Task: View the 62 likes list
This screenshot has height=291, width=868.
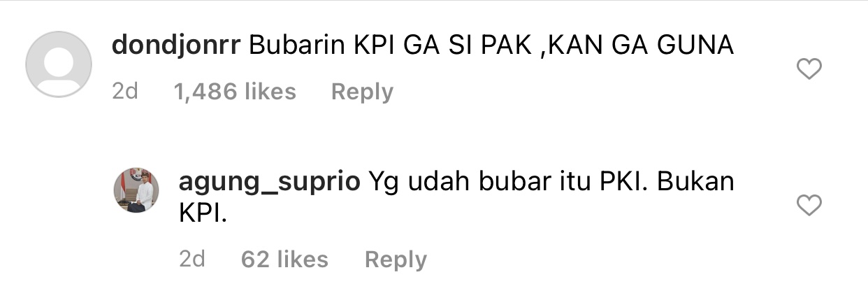Action: tap(284, 260)
